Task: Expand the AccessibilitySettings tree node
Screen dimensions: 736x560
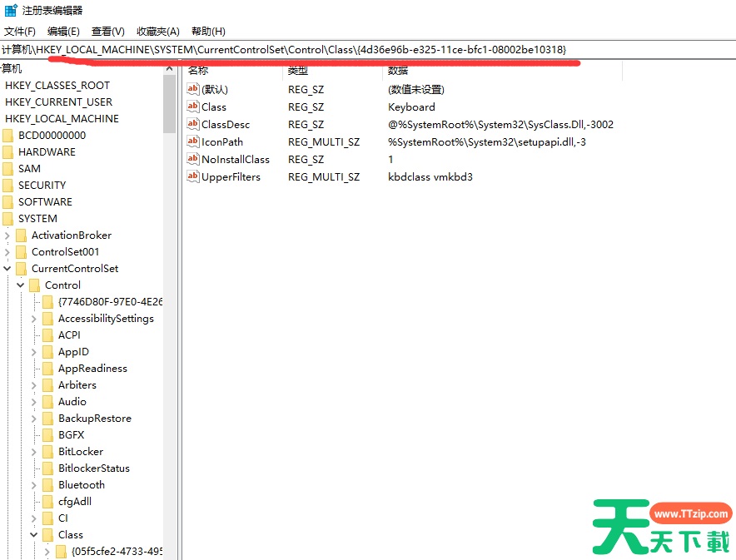Action: pyautogui.click(x=34, y=319)
